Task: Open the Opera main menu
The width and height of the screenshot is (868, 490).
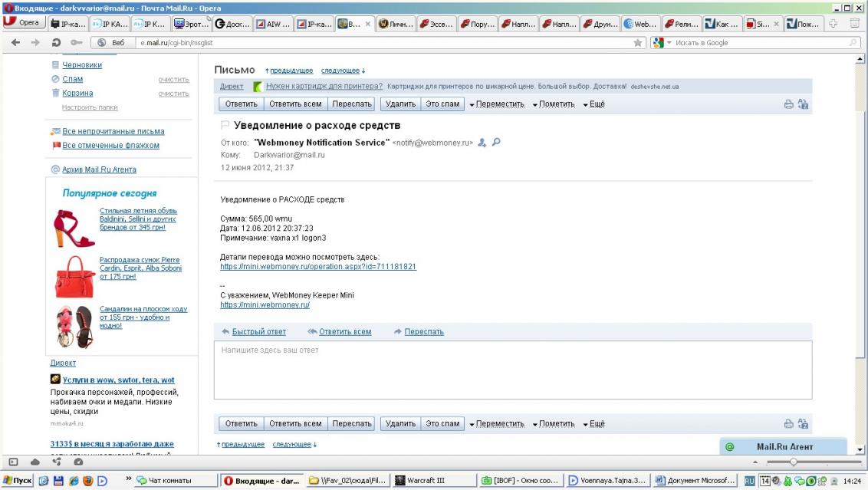Action: pyautogui.click(x=23, y=23)
